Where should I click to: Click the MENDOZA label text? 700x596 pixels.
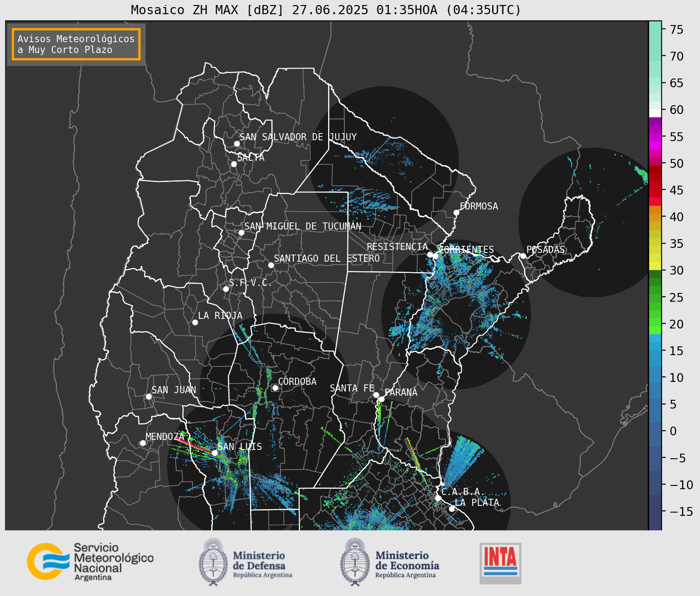coord(165,437)
